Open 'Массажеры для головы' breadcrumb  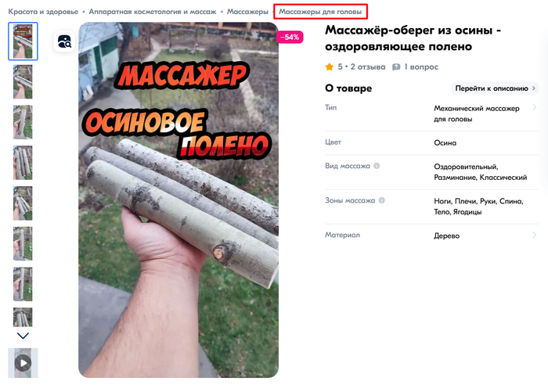[x=320, y=12]
